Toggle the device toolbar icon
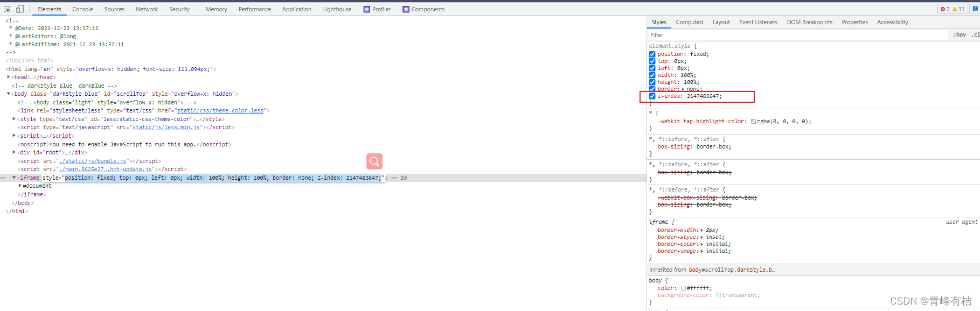The width and height of the screenshot is (980, 311). (x=20, y=9)
